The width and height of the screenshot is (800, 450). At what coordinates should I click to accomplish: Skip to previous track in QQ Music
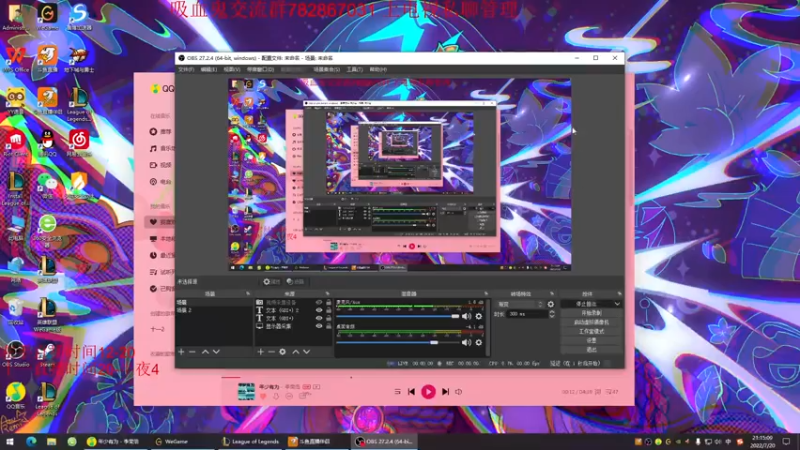tap(411, 391)
